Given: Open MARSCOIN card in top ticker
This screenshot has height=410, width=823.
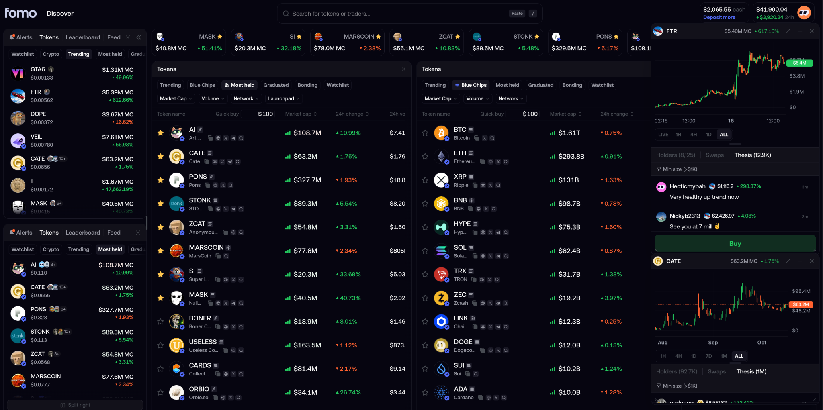Looking at the screenshot, I should tap(348, 43).
